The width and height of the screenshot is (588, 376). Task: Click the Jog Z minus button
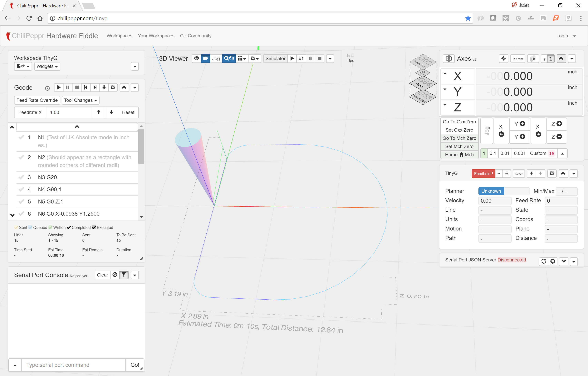pyautogui.click(x=556, y=137)
